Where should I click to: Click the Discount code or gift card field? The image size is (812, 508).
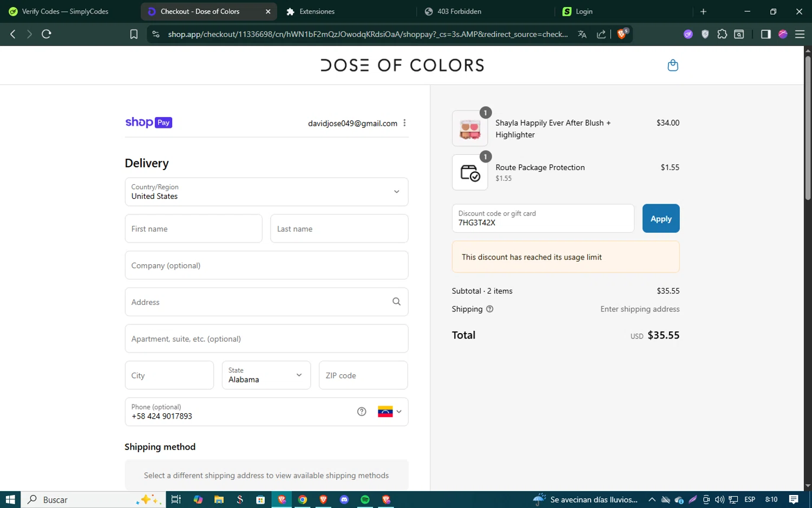click(x=543, y=218)
